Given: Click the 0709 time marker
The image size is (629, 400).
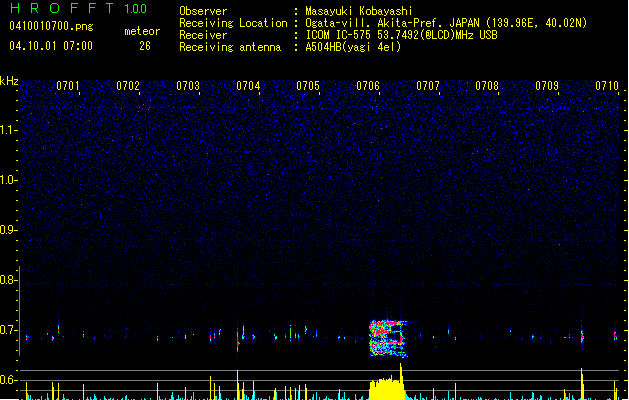Looking at the screenshot, I should 547,86.
